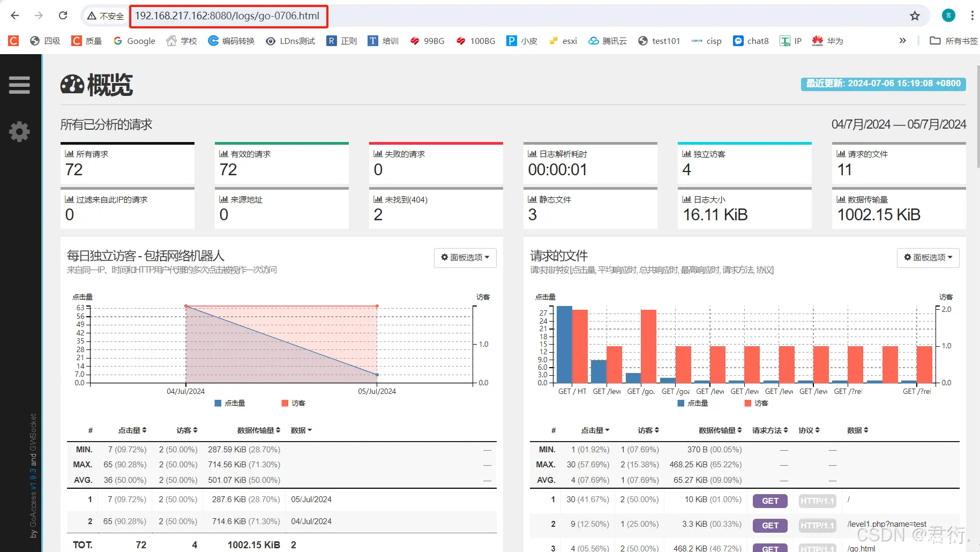
Task: Click the tallest blue GET / bar
Action: click(x=564, y=344)
